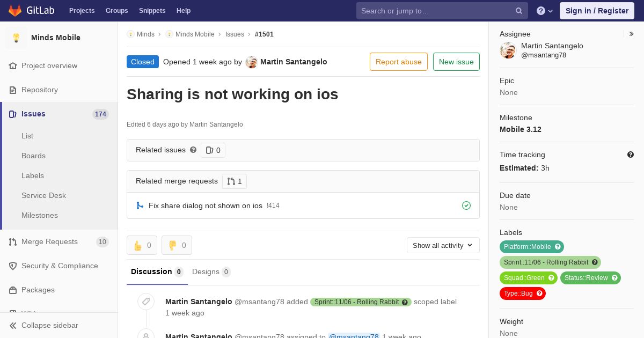Click Sprint label in discussion activity note

point(361,302)
